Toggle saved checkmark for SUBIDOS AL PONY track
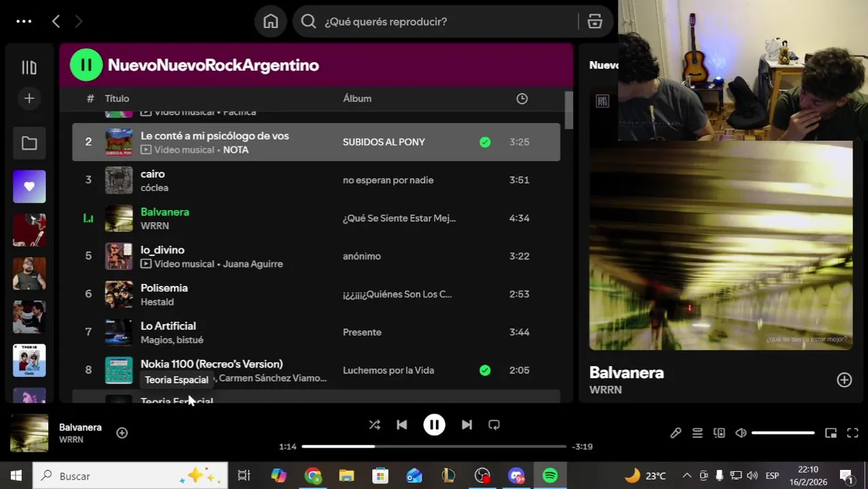Screen dimensions: 868x489 coord(485,142)
